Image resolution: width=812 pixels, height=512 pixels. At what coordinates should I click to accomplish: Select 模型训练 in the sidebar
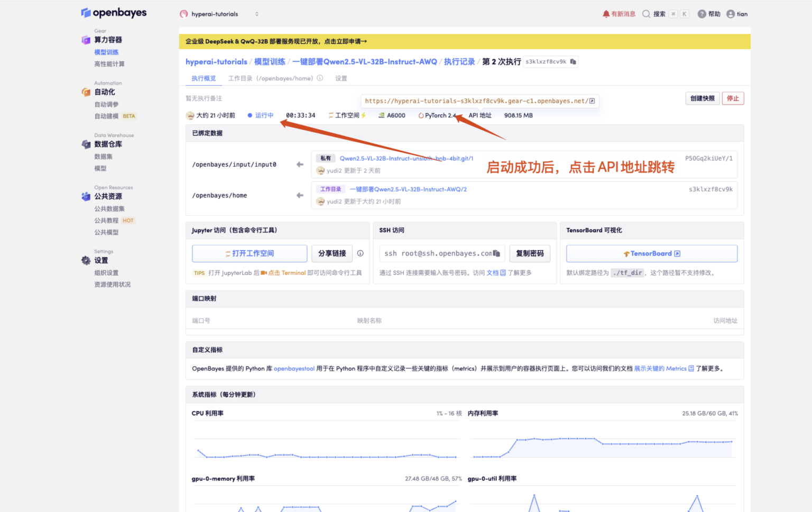coord(106,52)
